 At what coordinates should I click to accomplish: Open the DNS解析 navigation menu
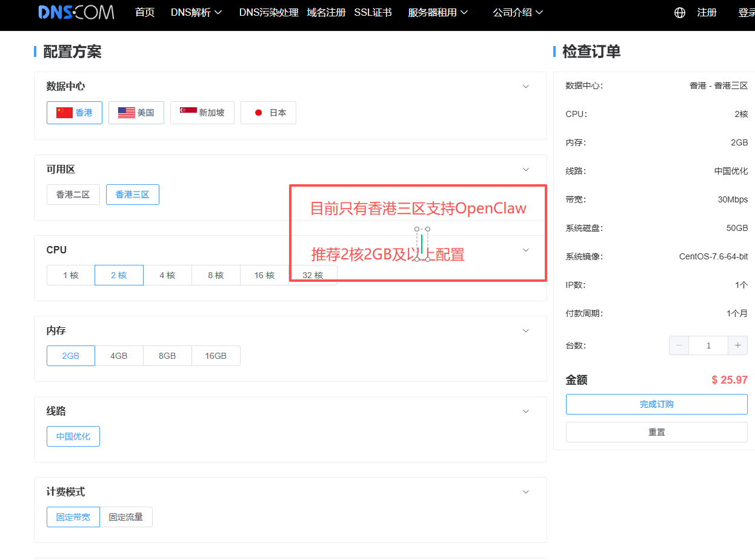point(196,13)
